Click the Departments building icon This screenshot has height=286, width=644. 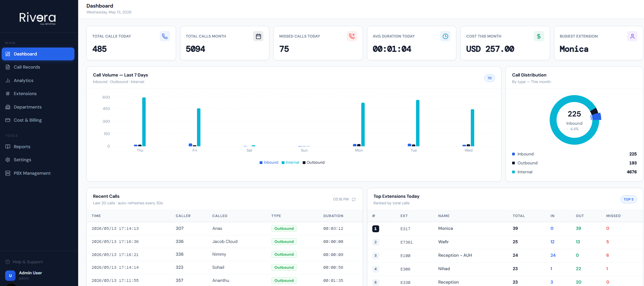pos(8,107)
